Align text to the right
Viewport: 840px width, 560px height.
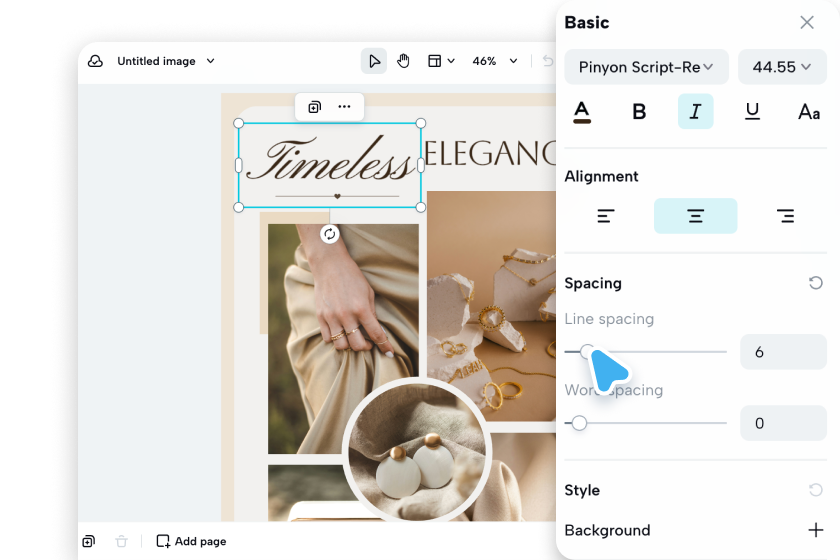785,216
